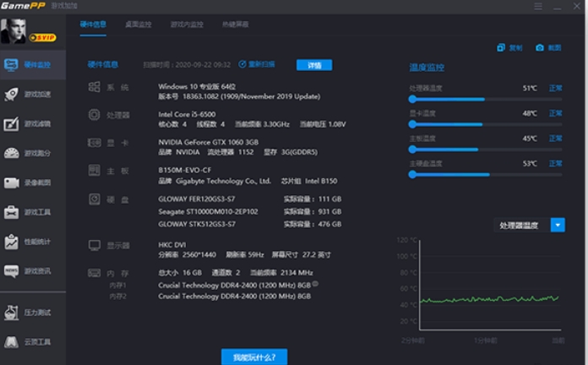Open 游戏跑分 benchmark gauge icon
This screenshot has width=588, height=365.
coord(11,153)
